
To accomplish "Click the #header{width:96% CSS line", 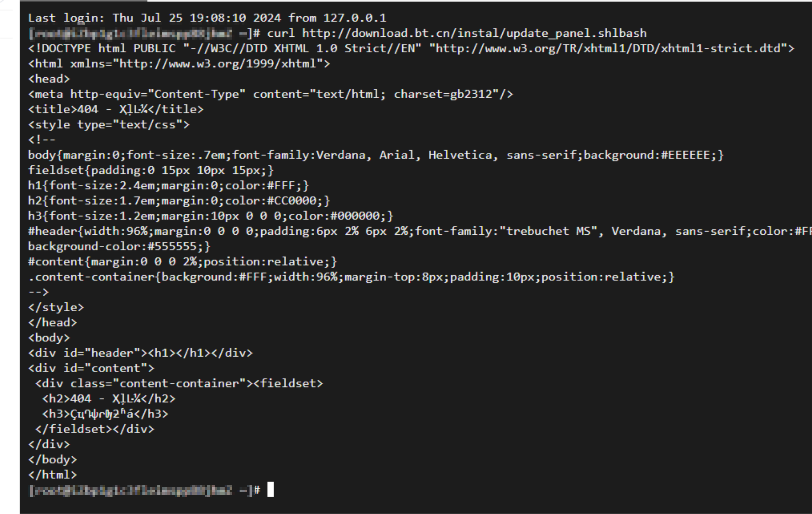I will click(x=420, y=232).
